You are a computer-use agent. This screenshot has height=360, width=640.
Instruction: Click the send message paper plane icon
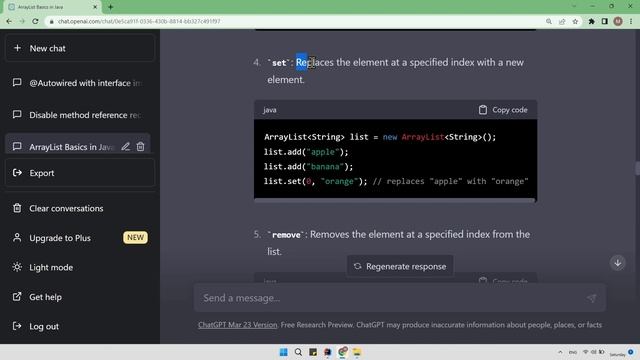click(x=591, y=298)
